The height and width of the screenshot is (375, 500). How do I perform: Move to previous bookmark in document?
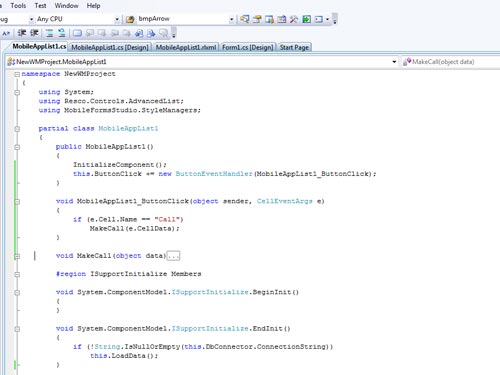[x=139, y=33]
